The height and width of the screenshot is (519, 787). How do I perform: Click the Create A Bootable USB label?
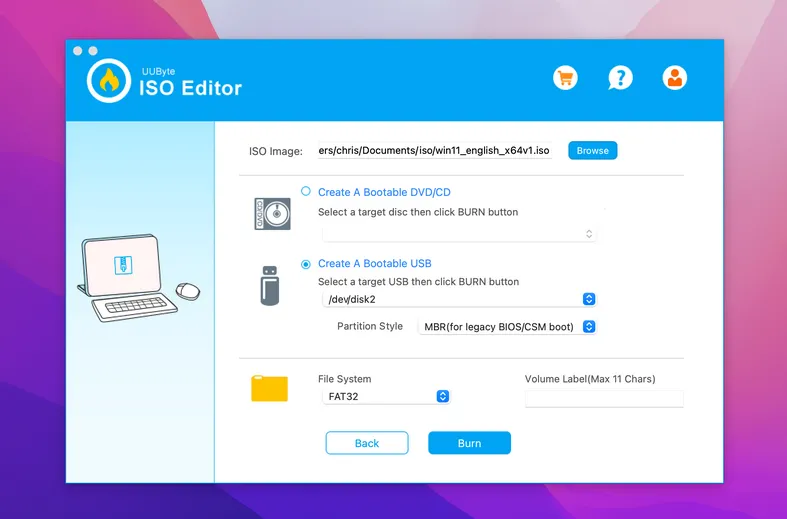[x=375, y=264]
